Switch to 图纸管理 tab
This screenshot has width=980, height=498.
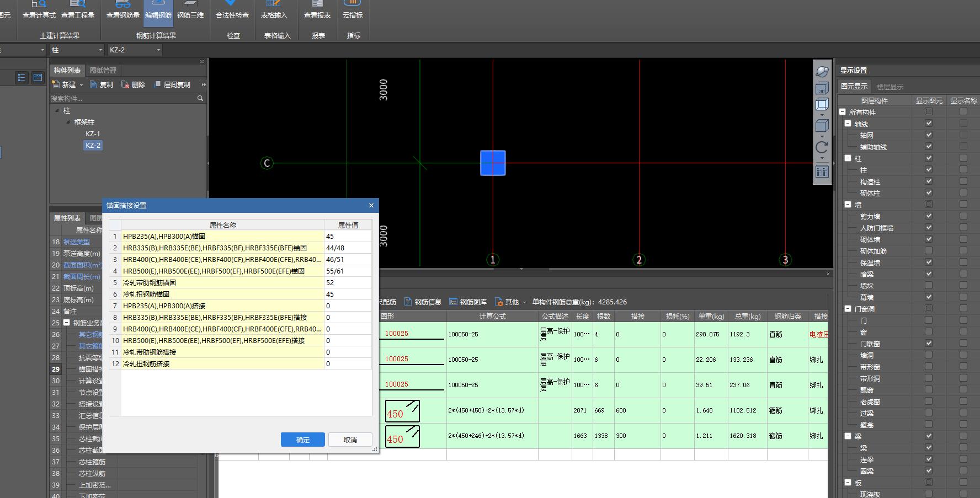point(103,71)
